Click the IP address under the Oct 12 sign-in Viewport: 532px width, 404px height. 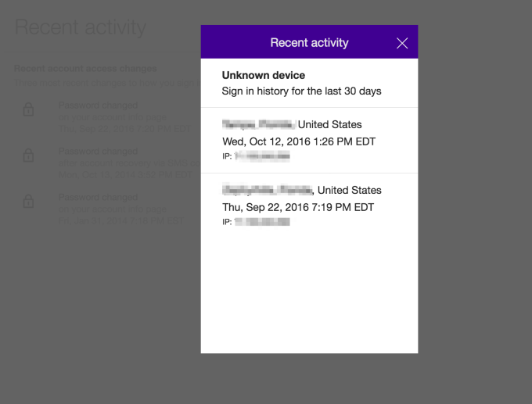(262, 157)
